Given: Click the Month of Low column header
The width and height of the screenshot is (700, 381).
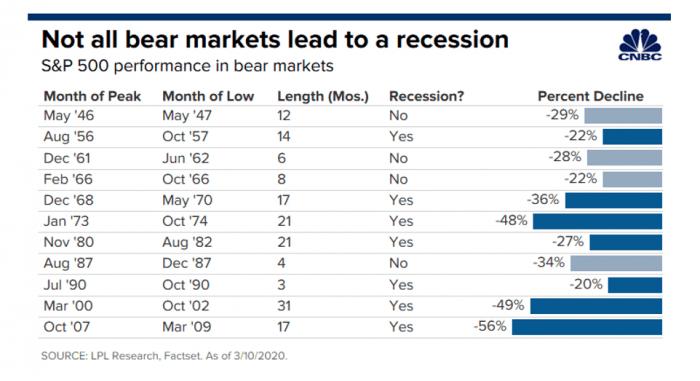Looking at the screenshot, I should point(208,96).
